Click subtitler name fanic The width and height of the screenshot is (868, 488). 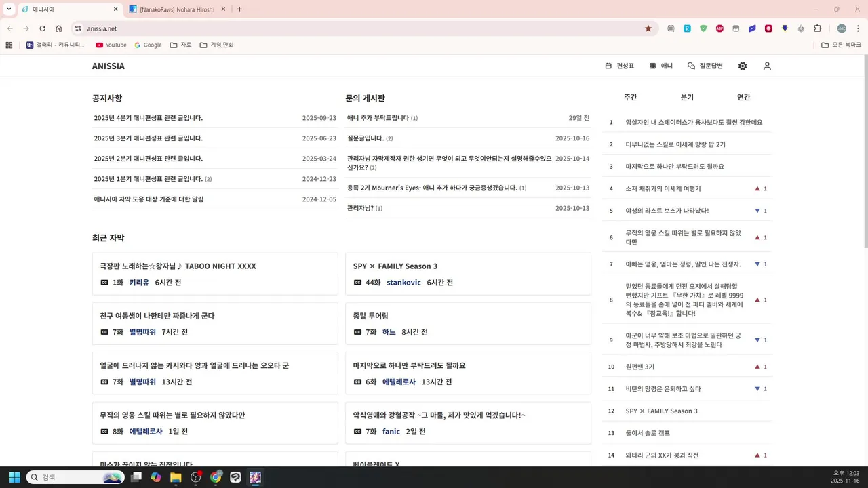[391, 432]
